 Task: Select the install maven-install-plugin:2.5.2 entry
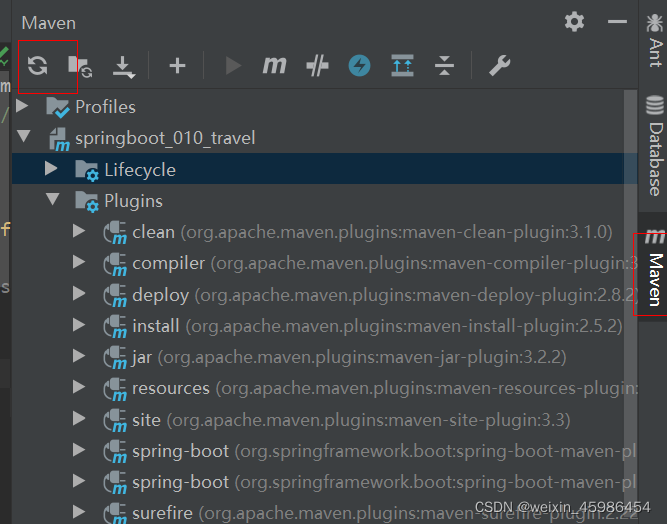click(377, 326)
